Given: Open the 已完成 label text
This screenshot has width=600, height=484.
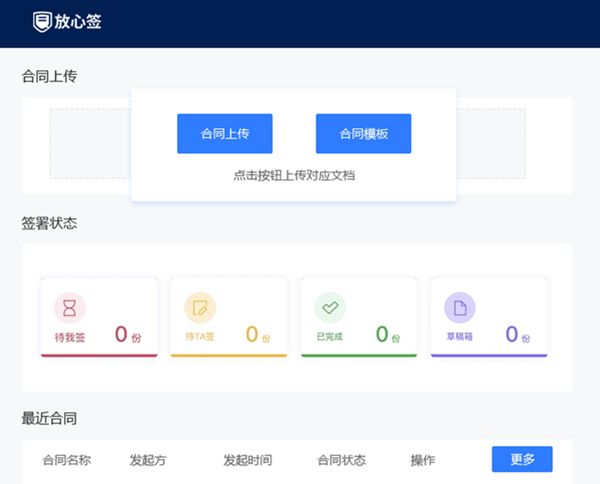Looking at the screenshot, I should coord(329,337).
